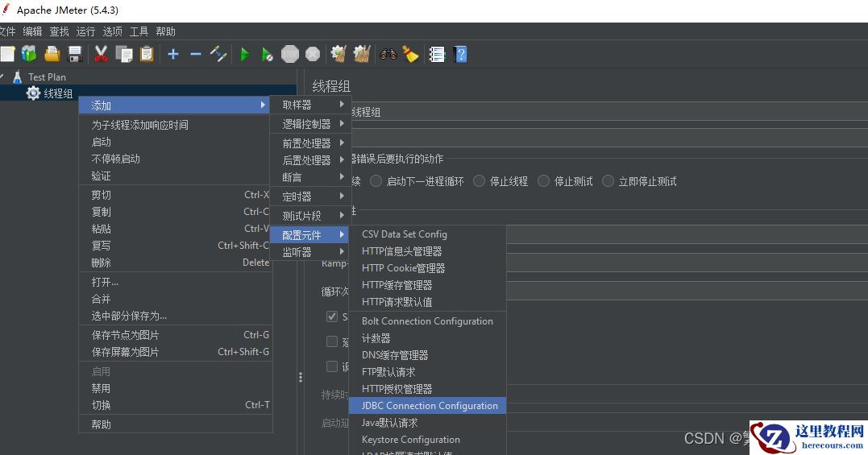
Task: Choose 启动 in context menu
Action: [x=176, y=142]
